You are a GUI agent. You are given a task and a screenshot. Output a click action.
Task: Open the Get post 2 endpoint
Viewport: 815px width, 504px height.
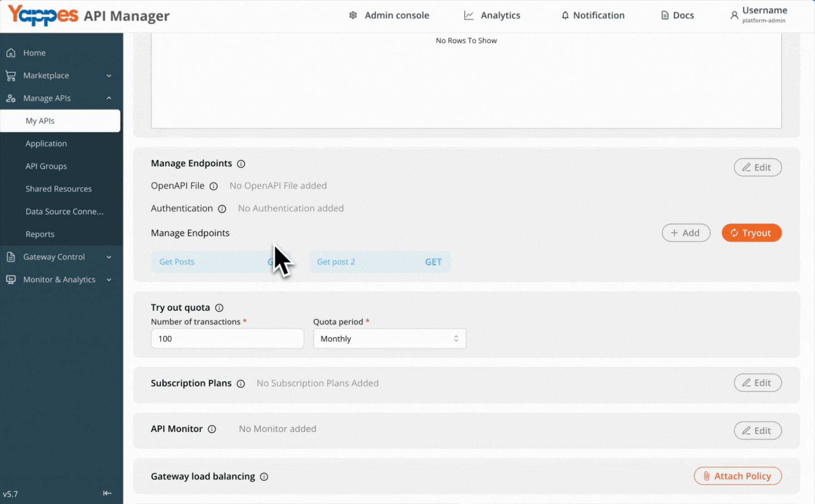pyautogui.click(x=380, y=262)
